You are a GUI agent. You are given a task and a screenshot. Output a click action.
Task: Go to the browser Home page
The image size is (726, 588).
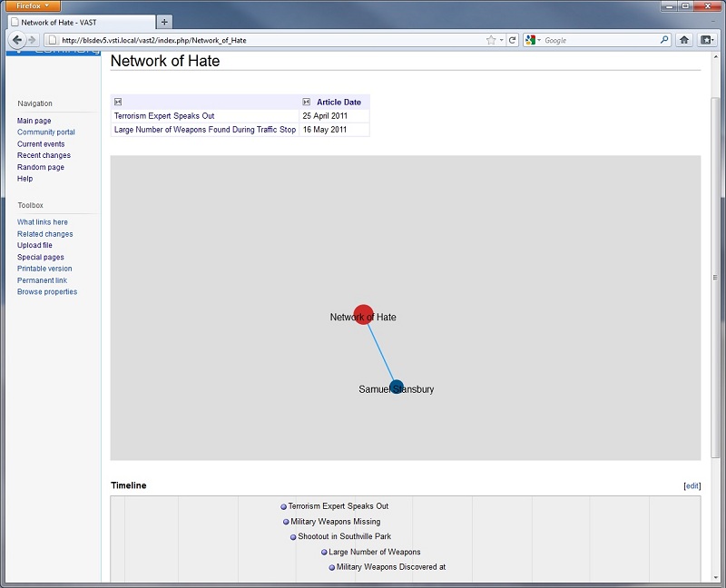[684, 40]
